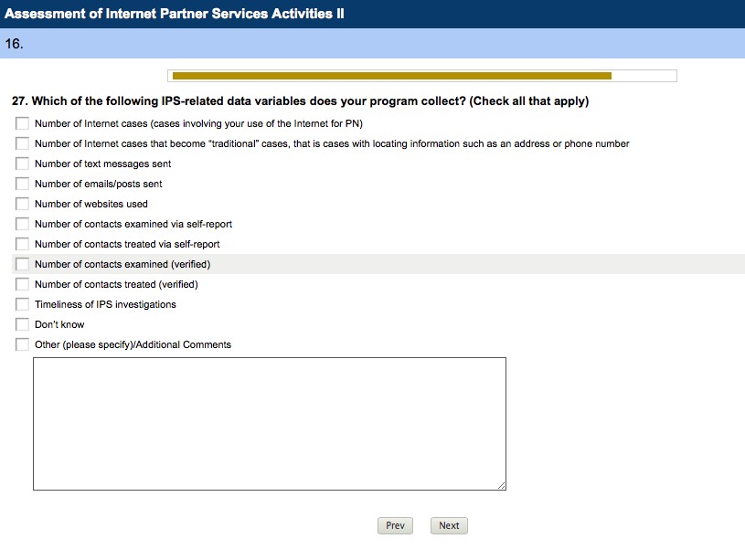Click inside the additional comments text box
Image resolution: width=745 pixels, height=560 pixels.
pos(269,423)
